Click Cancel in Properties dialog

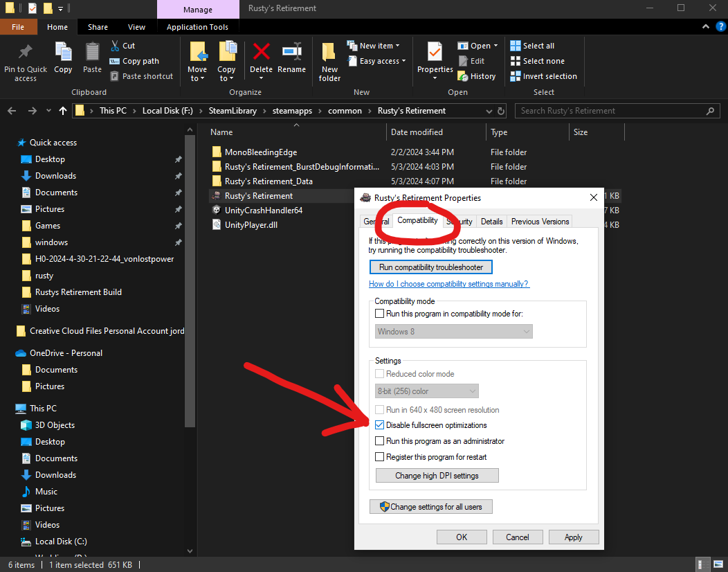click(517, 537)
